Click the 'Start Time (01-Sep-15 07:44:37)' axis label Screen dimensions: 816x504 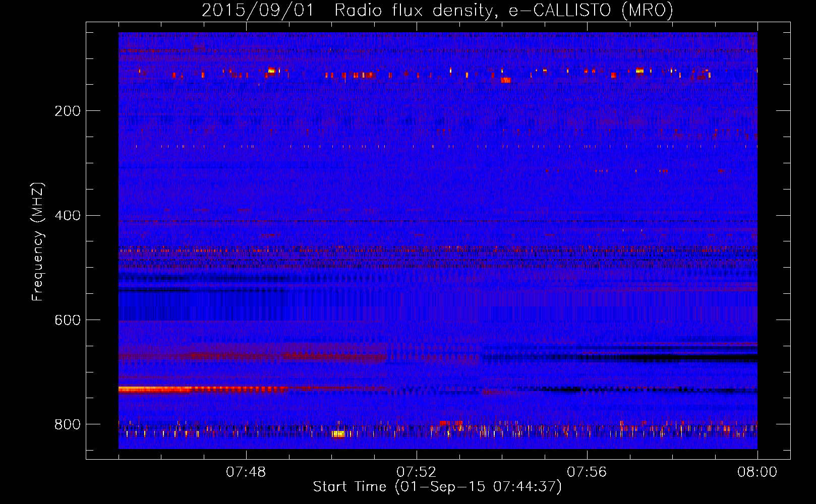pyautogui.click(x=437, y=487)
